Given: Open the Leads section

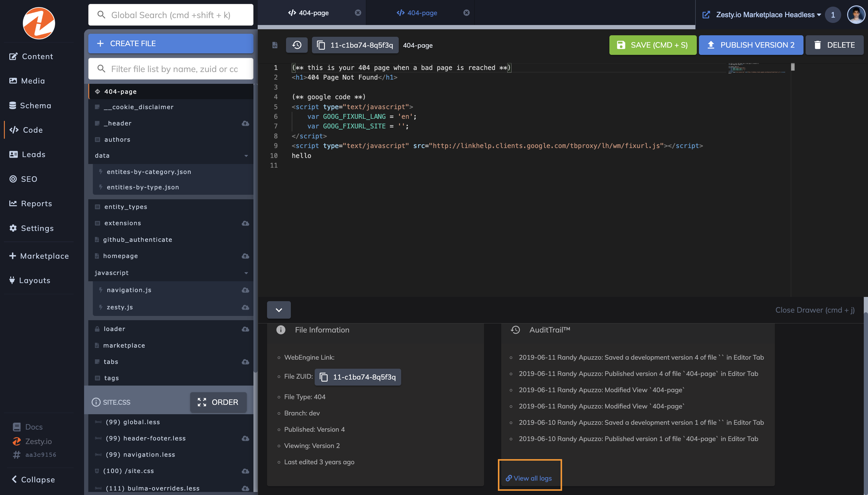Looking at the screenshot, I should 27,154.
